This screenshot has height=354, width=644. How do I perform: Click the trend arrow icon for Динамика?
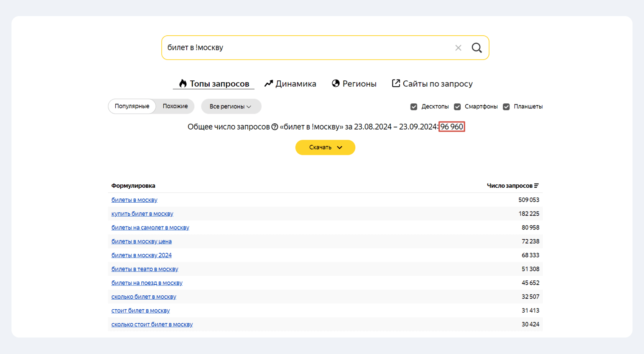(269, 84)
